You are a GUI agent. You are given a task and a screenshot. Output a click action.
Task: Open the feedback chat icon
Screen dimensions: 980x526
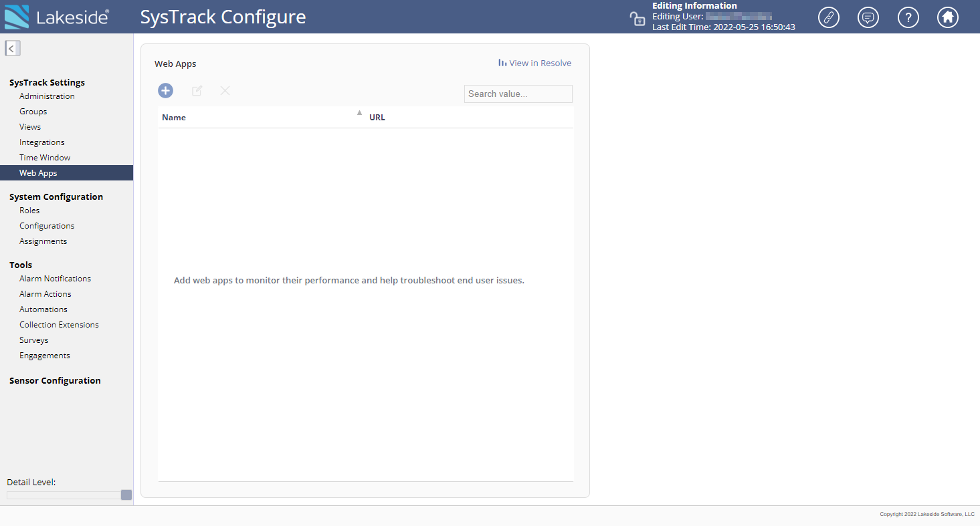click(868, 17)
